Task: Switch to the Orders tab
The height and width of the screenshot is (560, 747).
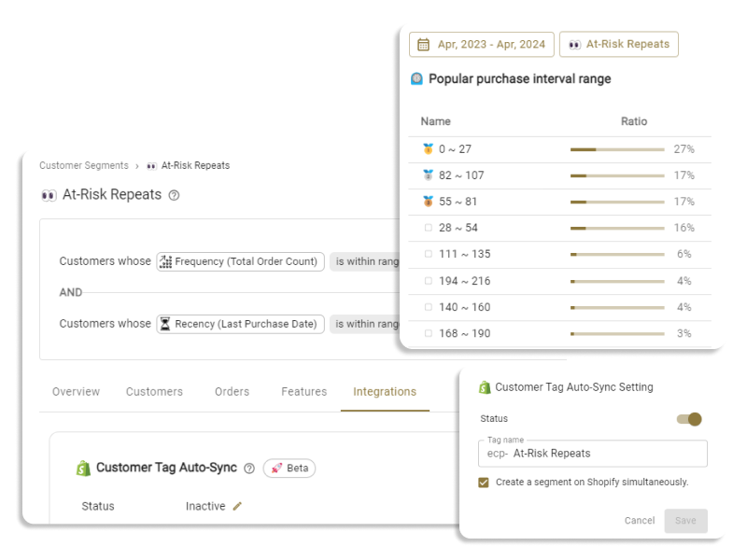Action: (232, 391)
